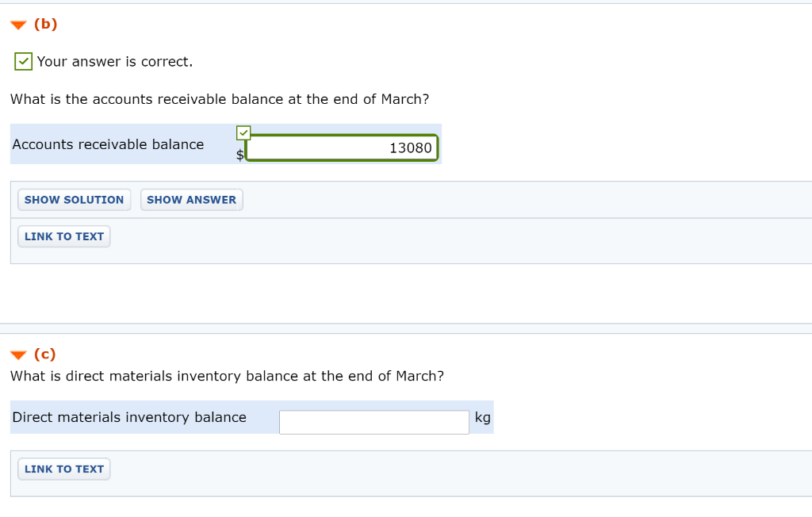This screenshot has height=517, width=812.
Task: Click the (c) section heading
Action: coord(44,354)
